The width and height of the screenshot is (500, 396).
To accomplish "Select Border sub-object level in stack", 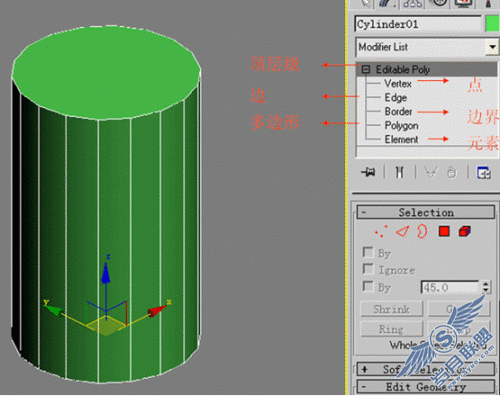I will [x=398, y=111].
